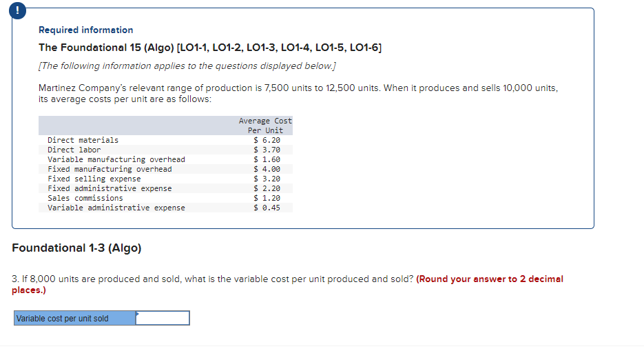Click the $ 6.20 direct materials value
The width and height of the screenshot is (644, 349).
[x=267, y=140]
